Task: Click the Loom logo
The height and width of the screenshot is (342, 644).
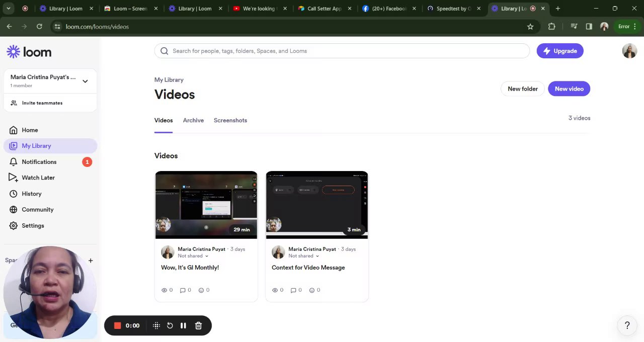Action: click(x=29, y=52)
